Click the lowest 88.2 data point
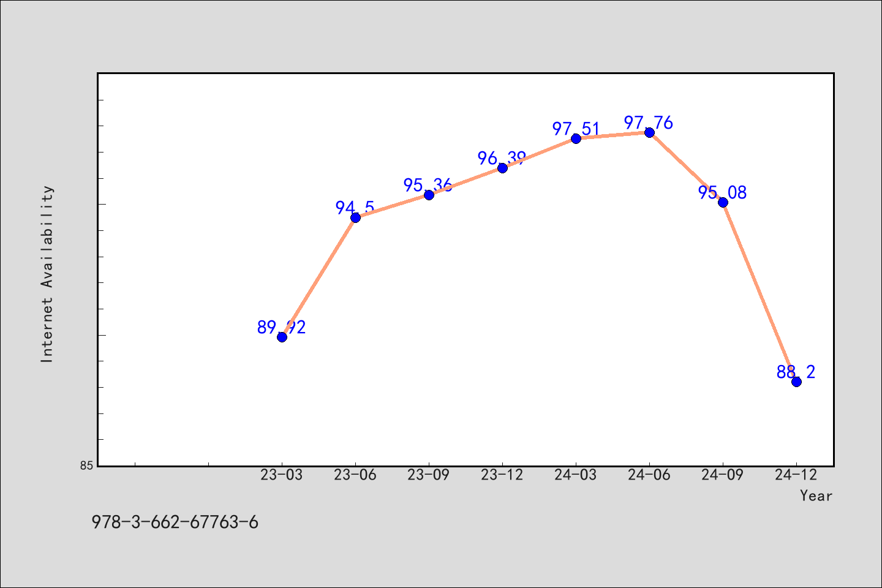 tap(796, 382)
